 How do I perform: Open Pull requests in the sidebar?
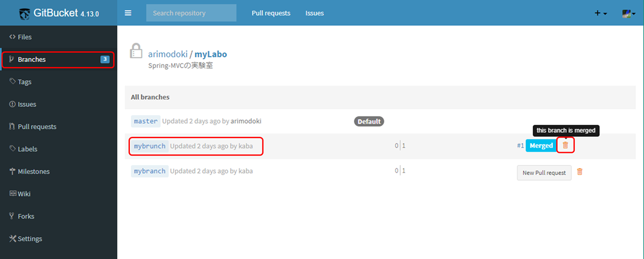58,126
